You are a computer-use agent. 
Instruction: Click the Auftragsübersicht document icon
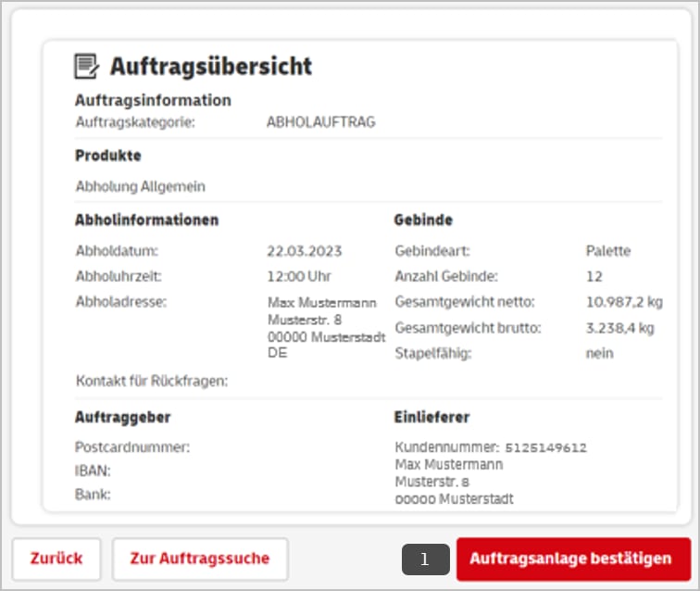[86, 67]
